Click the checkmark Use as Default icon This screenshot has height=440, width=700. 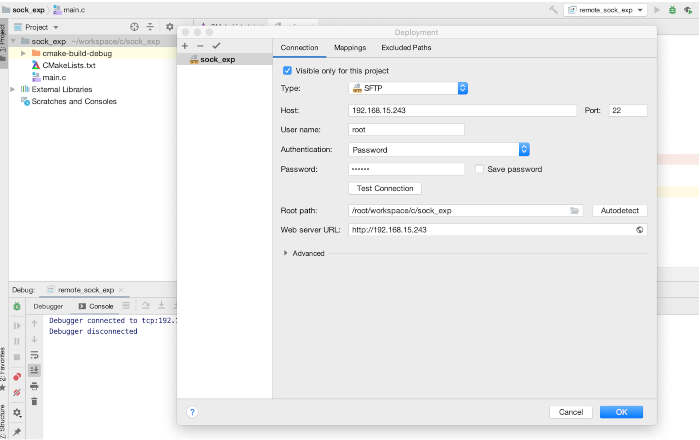pyautogui.click(x=216, y=46)
